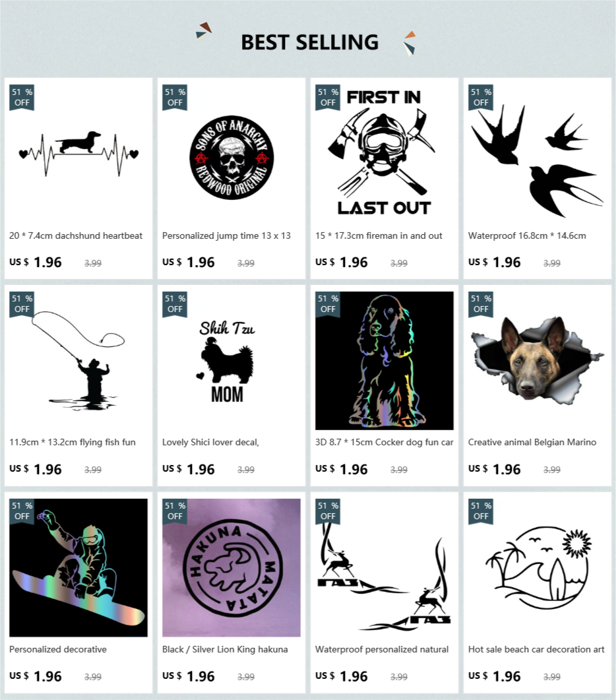Open 'Hot sale beach car decoration art' link
The height and width of the screenshot is (700, 616).
coord(536,650)
